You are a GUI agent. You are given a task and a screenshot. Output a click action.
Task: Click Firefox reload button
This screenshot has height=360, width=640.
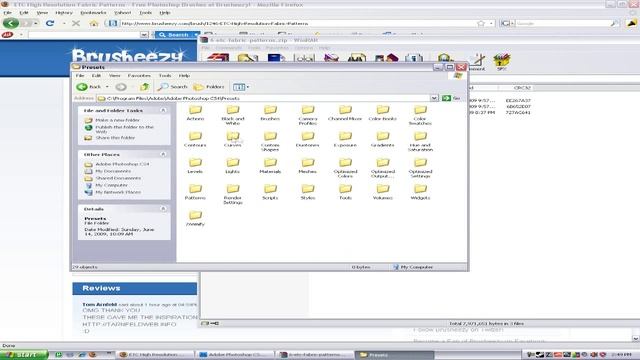pyautogui.click(x=50, y=23)
